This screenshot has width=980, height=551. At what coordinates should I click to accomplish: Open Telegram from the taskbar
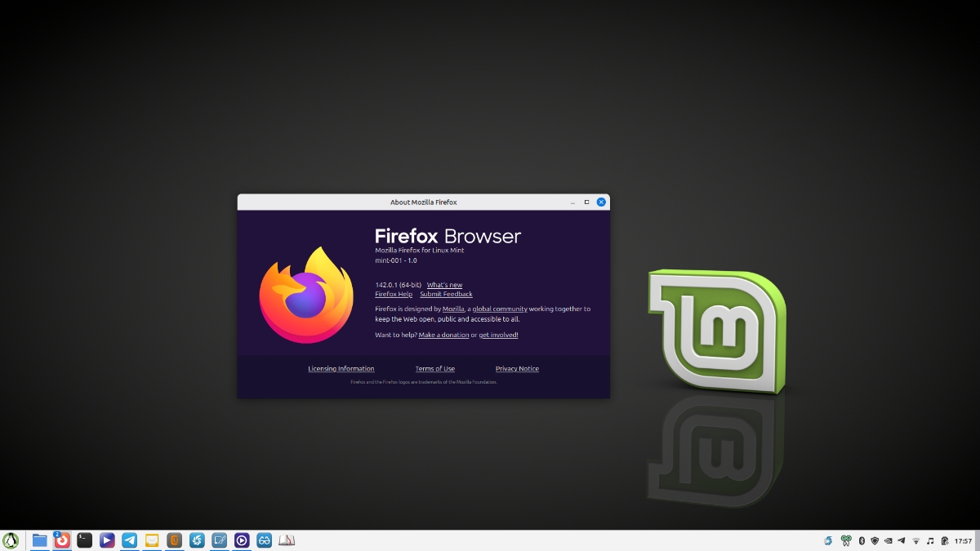(x=129, y=540)
